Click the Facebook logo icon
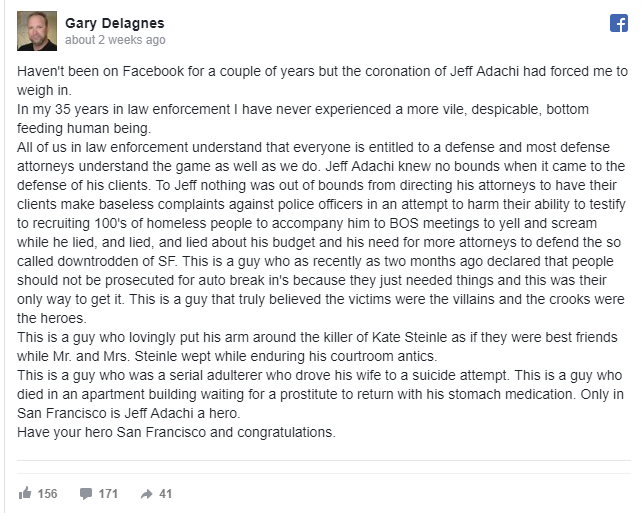 [x=618, y=27]
